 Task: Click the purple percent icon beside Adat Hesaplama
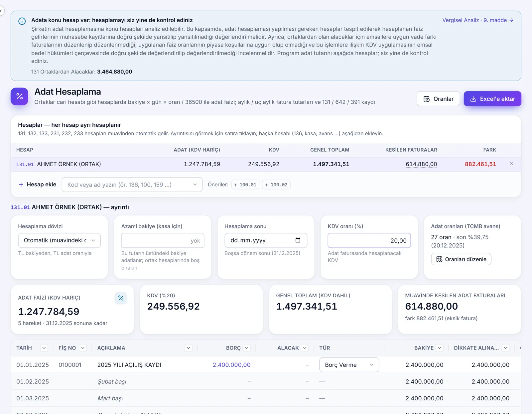19,96
